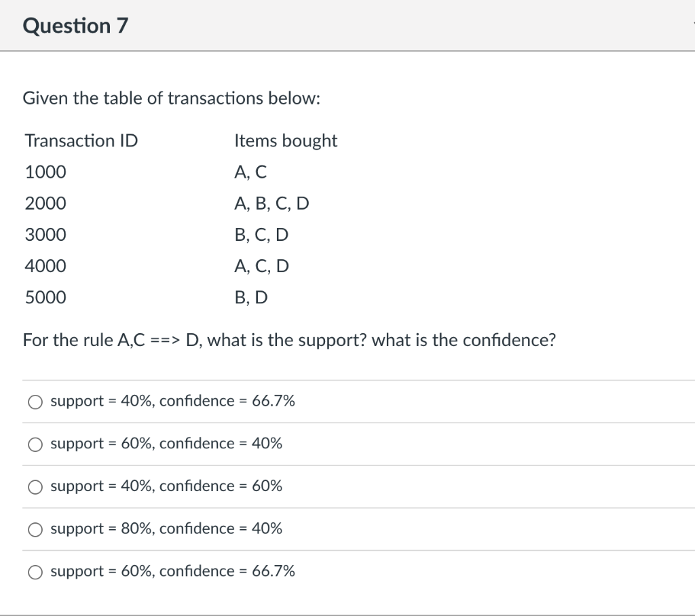695x616 pixels.
Task: Click the Items bought column header
Action: [286, 140]
